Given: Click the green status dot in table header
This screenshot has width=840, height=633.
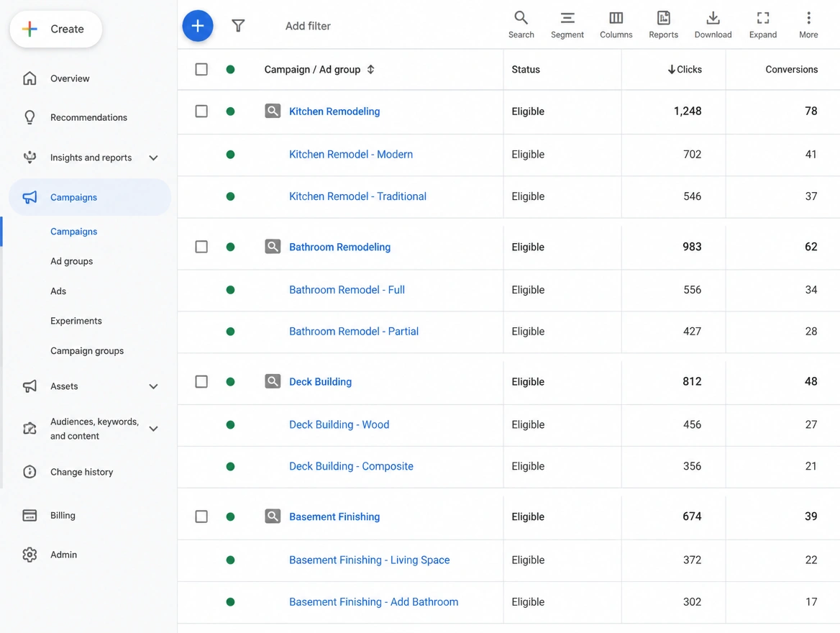Looking at the screenshot, I should coord(230,69).
